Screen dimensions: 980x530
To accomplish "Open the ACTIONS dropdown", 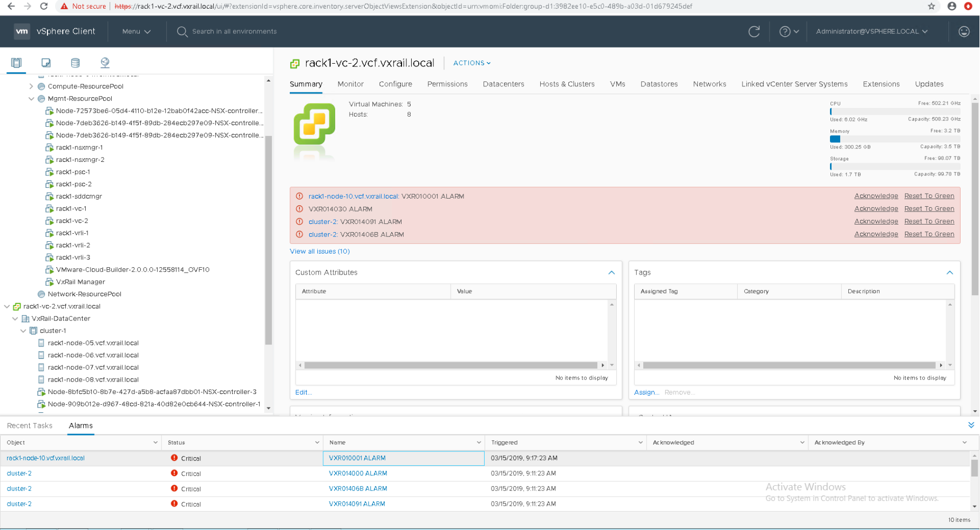I will (x=472, y=63).
